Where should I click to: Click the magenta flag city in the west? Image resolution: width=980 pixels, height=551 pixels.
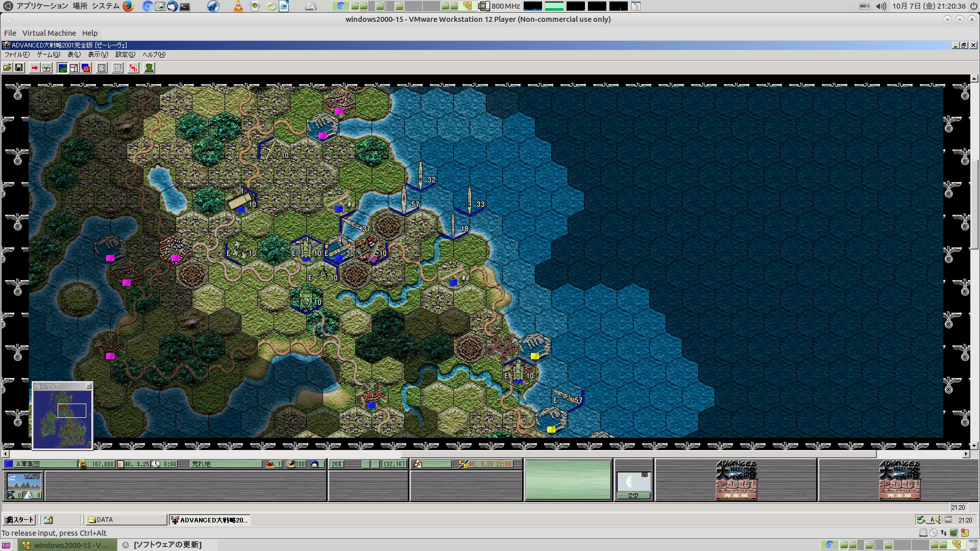pyautogui.click(x=175, y=250)
